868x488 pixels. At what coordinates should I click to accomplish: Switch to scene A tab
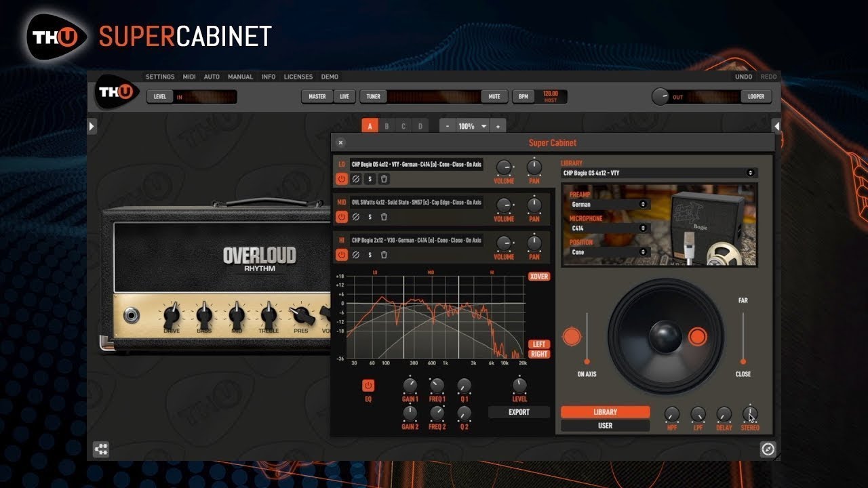click(x=370, y=127)
